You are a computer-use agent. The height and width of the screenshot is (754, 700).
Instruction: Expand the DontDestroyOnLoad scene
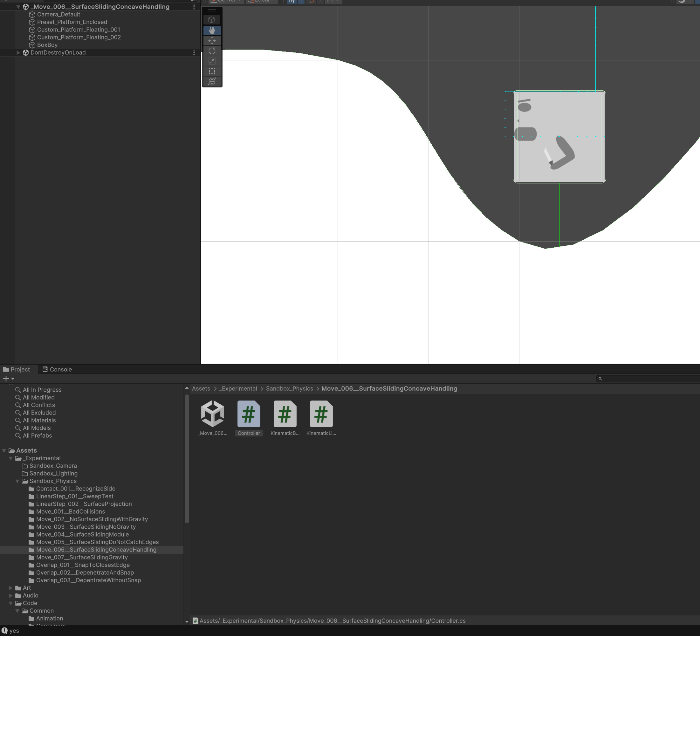pos(18,53)
